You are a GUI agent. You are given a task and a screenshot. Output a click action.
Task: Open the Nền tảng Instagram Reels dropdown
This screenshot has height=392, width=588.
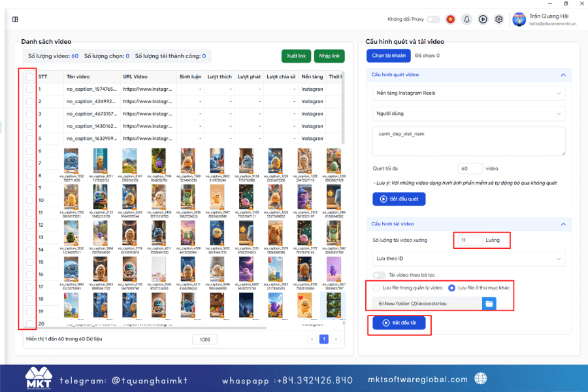(468, 93)
